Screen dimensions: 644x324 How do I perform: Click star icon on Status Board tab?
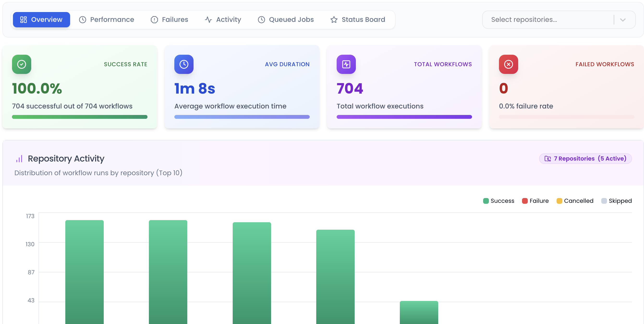[334, 19]
